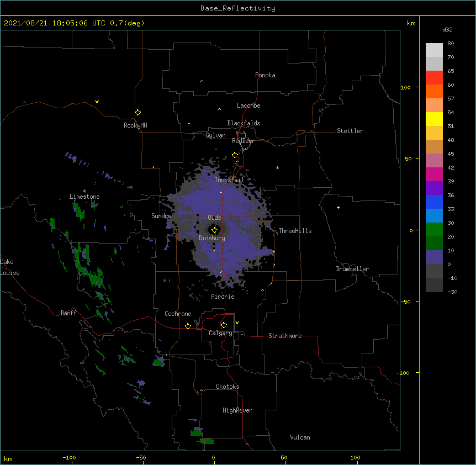Click the Calgary city label
The height and width of the screenshot is (465, 476).
tap(220, 333)
